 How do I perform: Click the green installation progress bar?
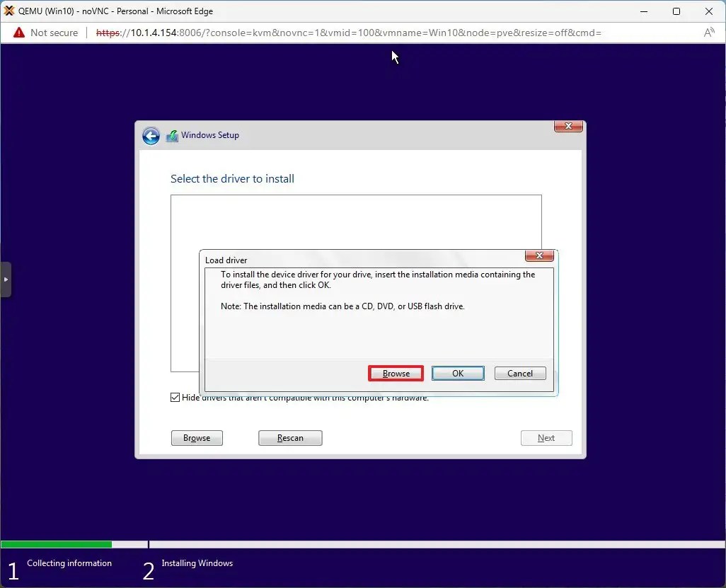point(57,544)
